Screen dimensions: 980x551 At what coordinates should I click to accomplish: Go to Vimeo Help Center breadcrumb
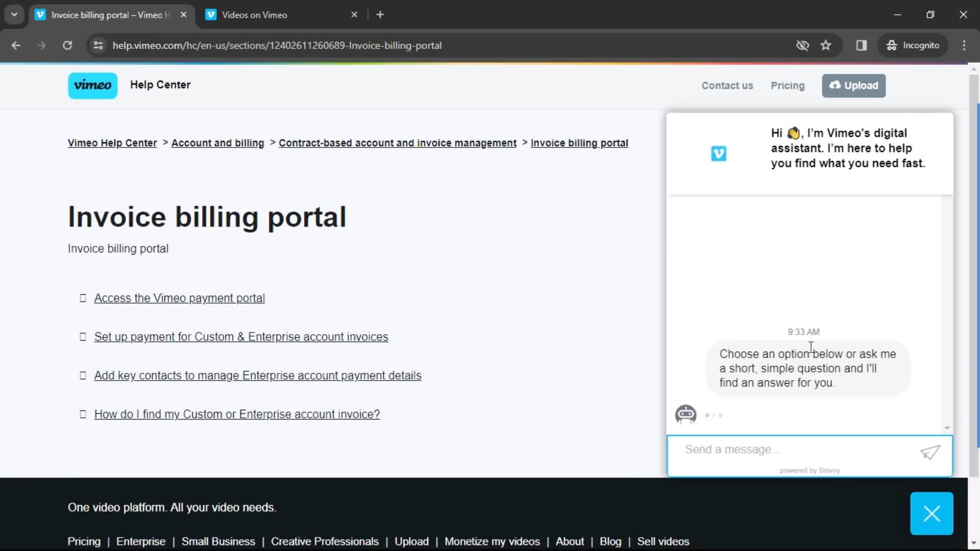pos(112,143)
